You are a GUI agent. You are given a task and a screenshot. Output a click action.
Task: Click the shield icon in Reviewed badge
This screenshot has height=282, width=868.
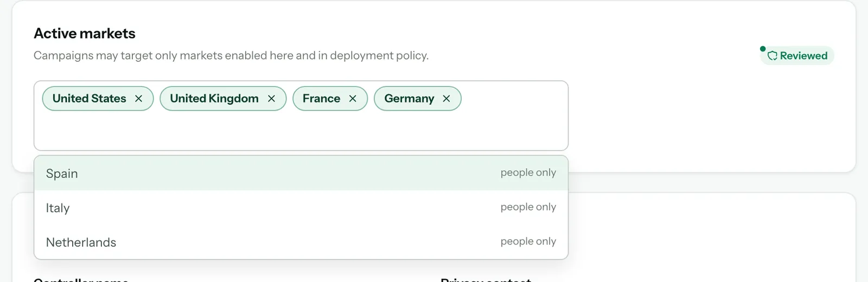click(x=773, y=56)
